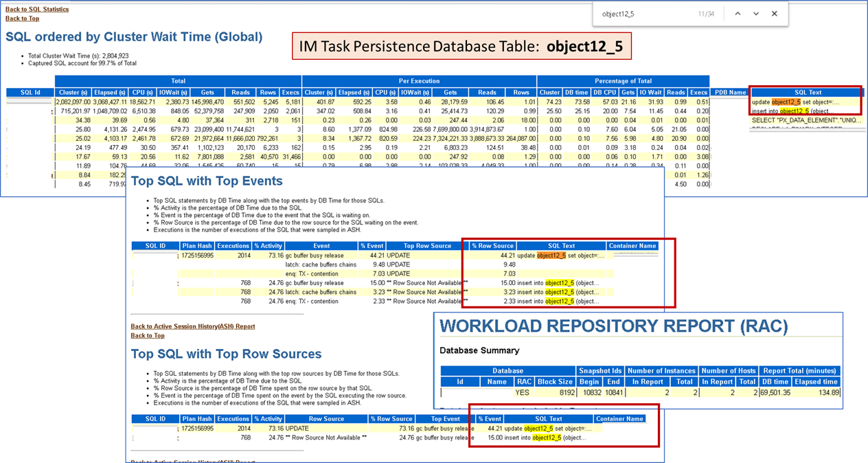Select DB time value 69,501.35

click(777, 392)
